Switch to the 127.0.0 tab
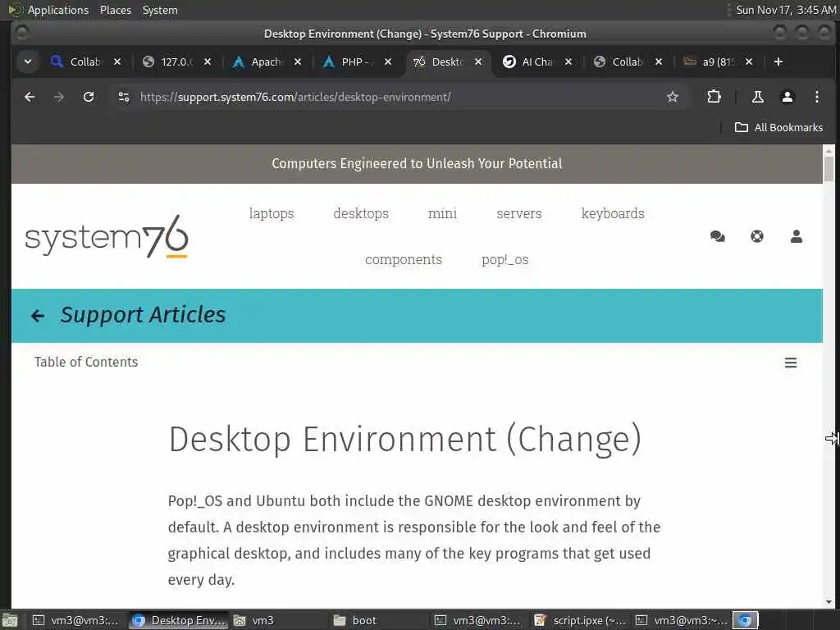This screenshot has width=840, height=630. click(x=177, y=62)
